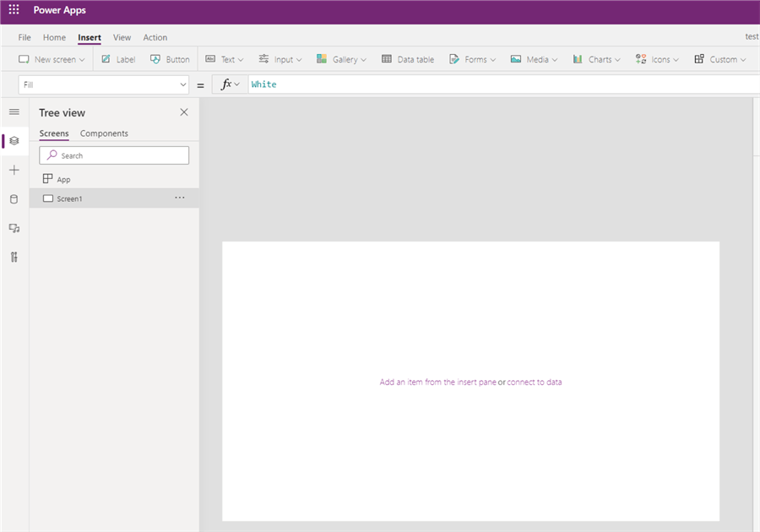This screenshot has width=760, height=532.
Task: Switch to the Screens tab
Action: [x=54, y=133]
